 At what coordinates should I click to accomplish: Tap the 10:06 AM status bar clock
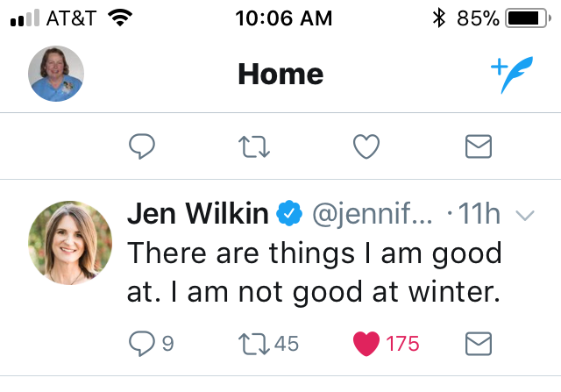(280, 18)
